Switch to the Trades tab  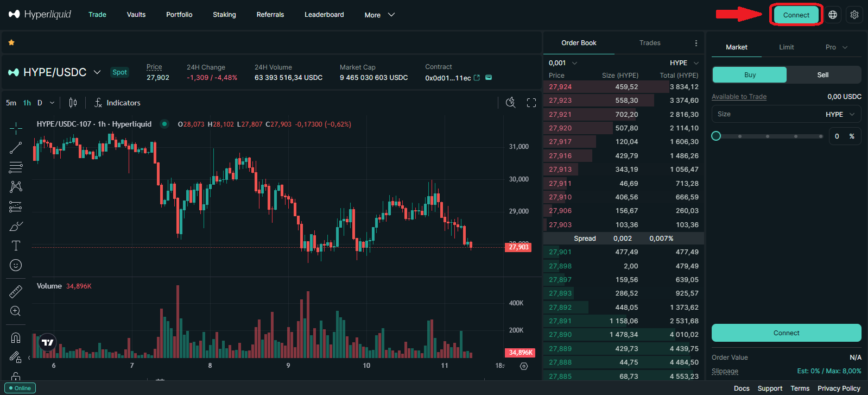[x=650, y=43]
